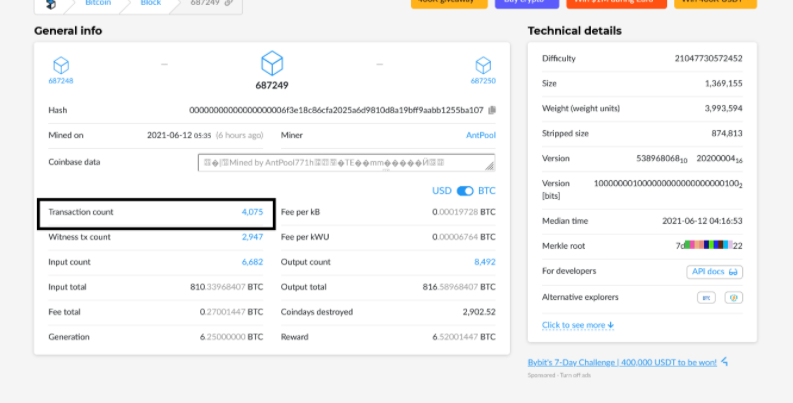Click Generation value 6.25000000 BTC
This screenshot has width=793, height=403.
click(231, 337)
